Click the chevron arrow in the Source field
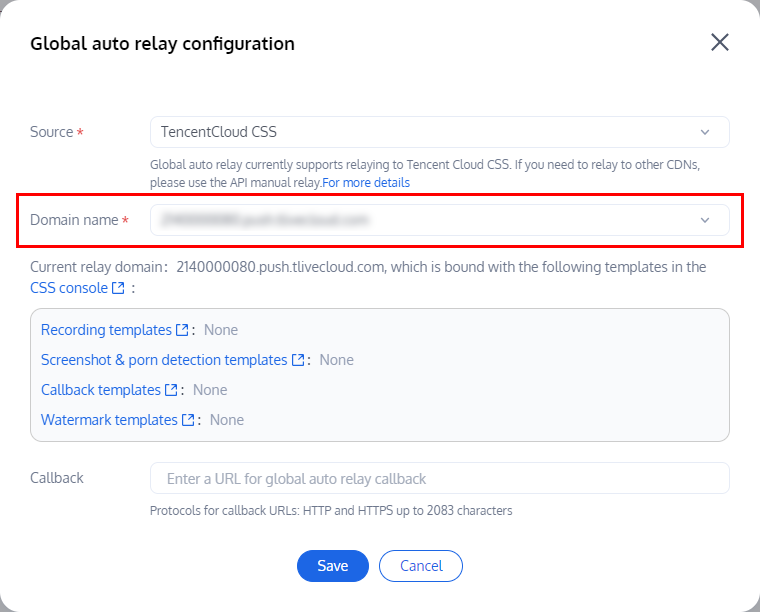Image resolution: width=760 pixels, height=612 pixels. pyautogui.click(x=705, y=132)
